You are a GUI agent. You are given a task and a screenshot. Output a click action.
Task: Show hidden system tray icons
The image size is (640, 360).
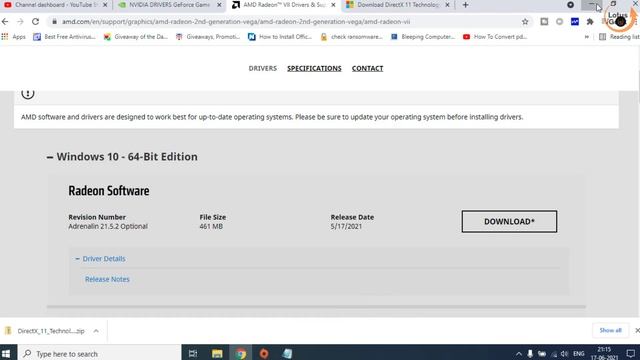(x=518, y=354)
